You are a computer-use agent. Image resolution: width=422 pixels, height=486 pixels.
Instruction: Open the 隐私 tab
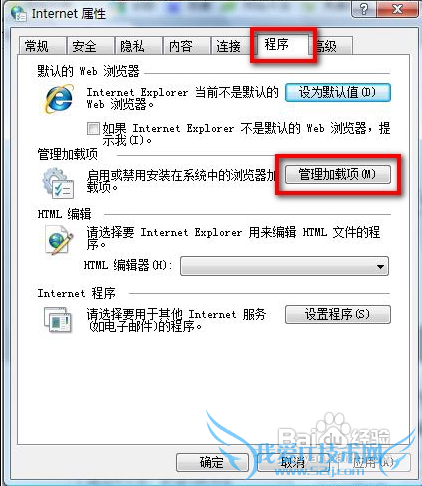click(x=138, y=46)
